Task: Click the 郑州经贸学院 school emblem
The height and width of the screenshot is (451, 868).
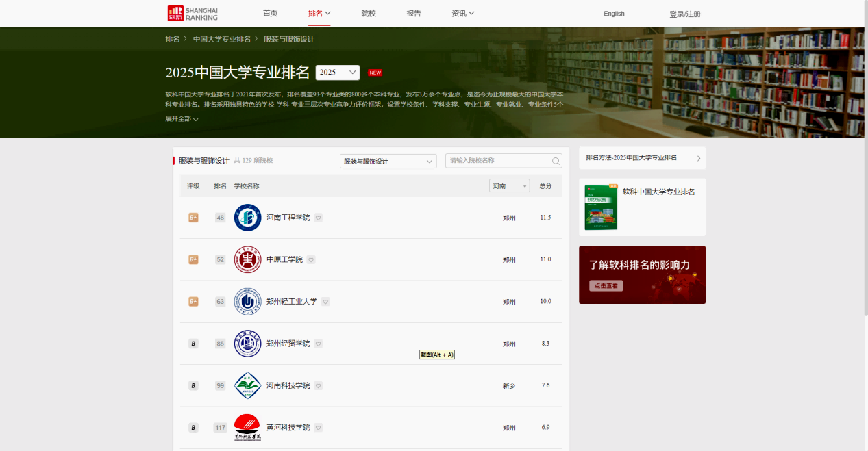Action: point(247,344)
